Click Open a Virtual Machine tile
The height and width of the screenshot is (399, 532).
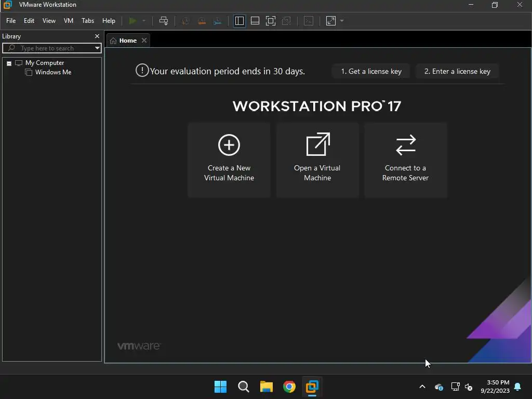(317, 160)
